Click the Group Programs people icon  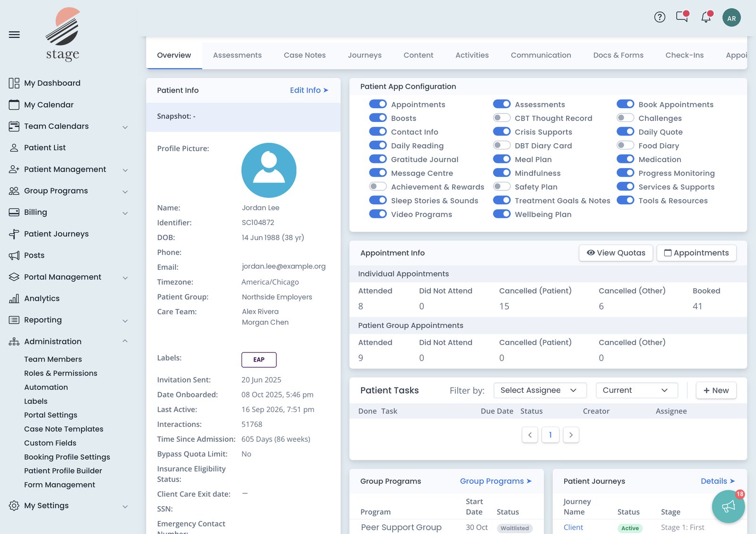click(14, 191)
